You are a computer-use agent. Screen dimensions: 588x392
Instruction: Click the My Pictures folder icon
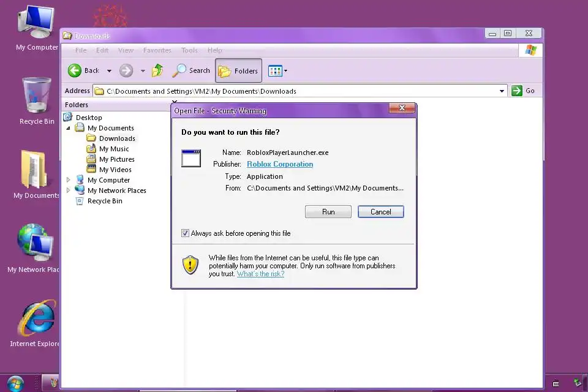pyautogui.click(x=91, y=159)
